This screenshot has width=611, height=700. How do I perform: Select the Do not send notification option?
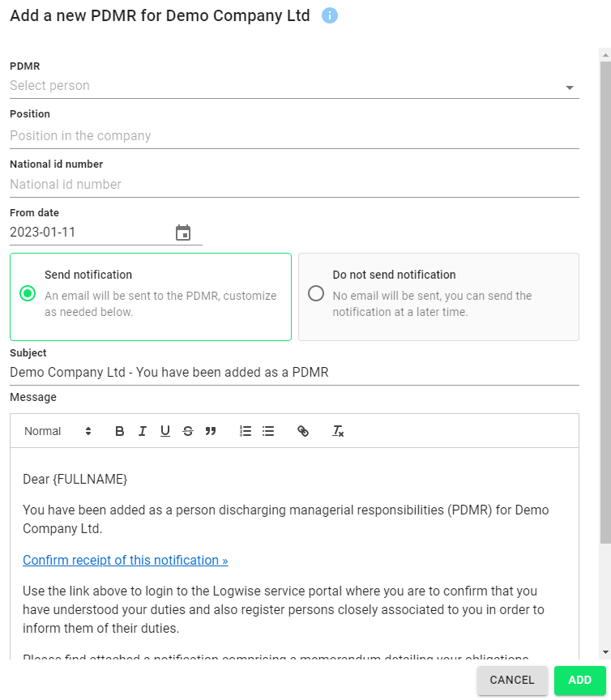316,293
